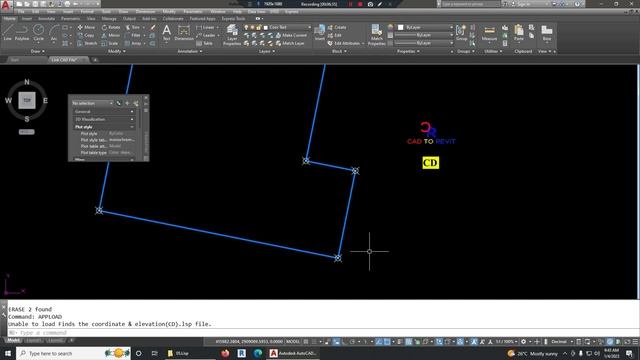Click the Paste clipboard tool
The width and height of the screenshot is (640, 360).
(x=519, y=32)
